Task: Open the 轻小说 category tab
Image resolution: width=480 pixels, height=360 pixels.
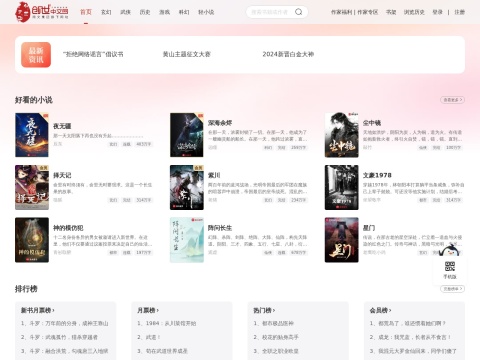Action: 206,12
